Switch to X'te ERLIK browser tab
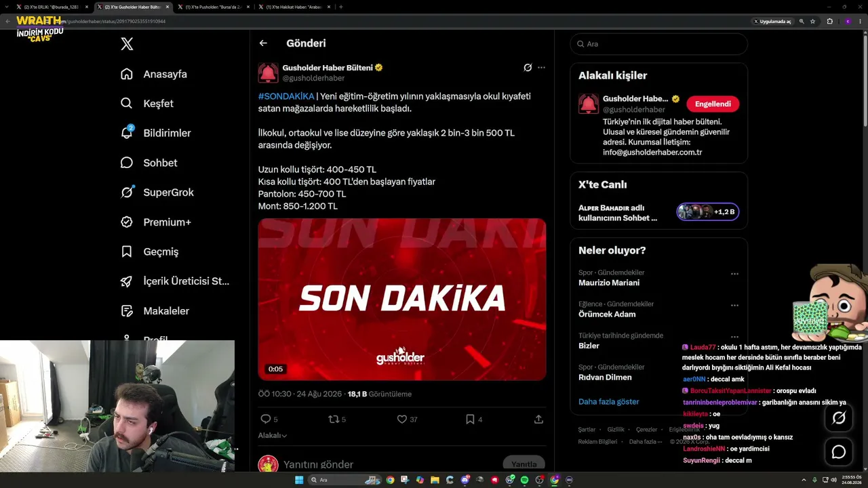 (51, 7)
